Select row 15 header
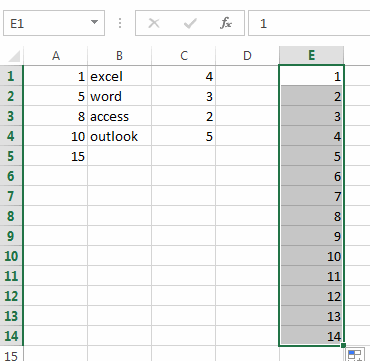The height and width of the screenshot is (361, 370). (11, 354)
